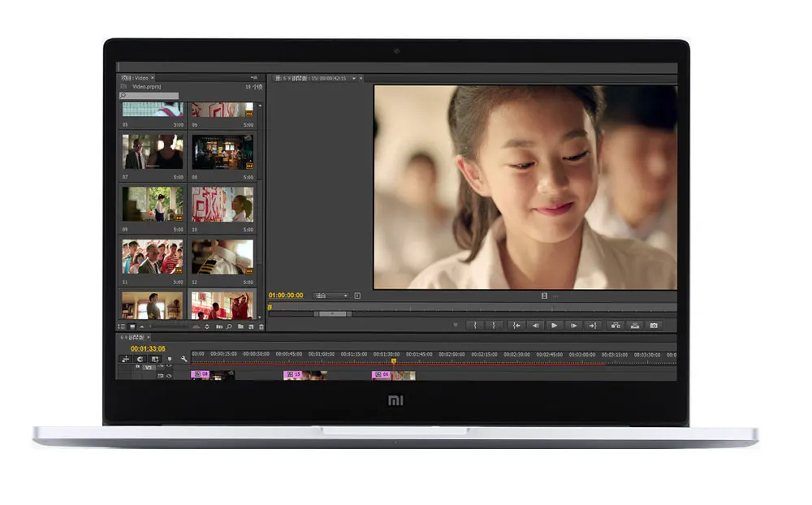Viewport: 812px width, 505px height.
Task: Open program monitor sequence tab dropdown
Action: (x=354, y=79)
